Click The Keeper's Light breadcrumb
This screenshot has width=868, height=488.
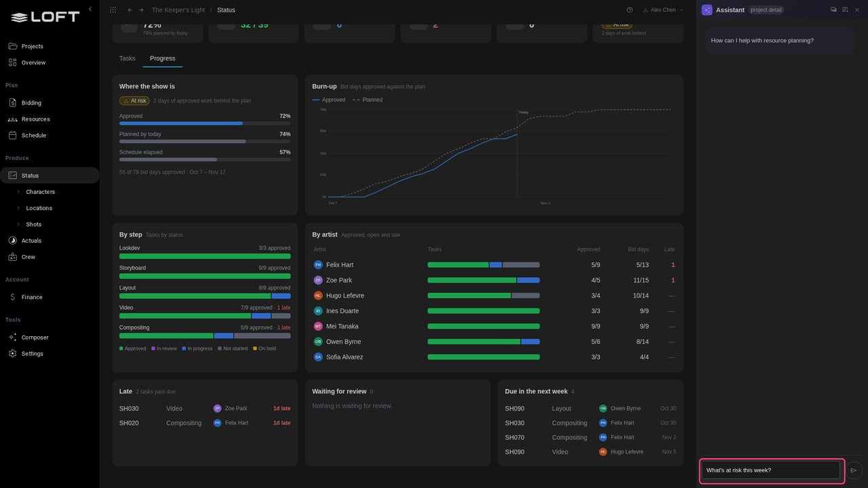tap(178, 10)
